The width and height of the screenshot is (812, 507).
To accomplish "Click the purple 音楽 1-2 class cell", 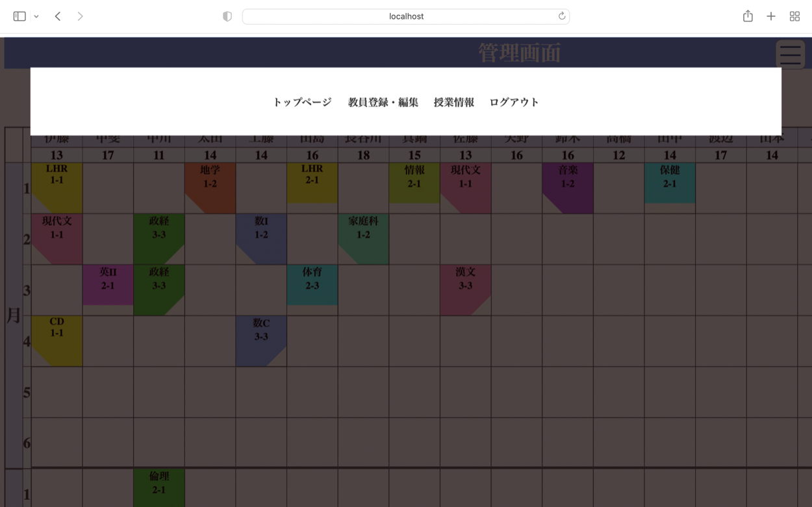I will pyautogui.click(x=568, y=185).
